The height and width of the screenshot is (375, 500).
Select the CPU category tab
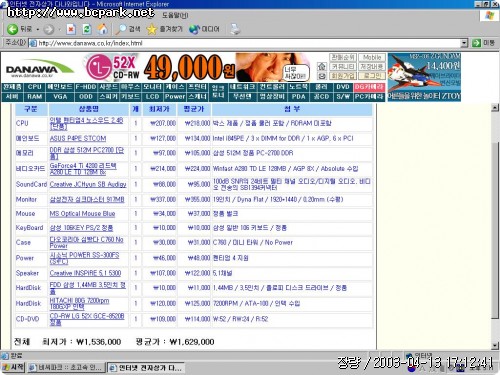34,87
